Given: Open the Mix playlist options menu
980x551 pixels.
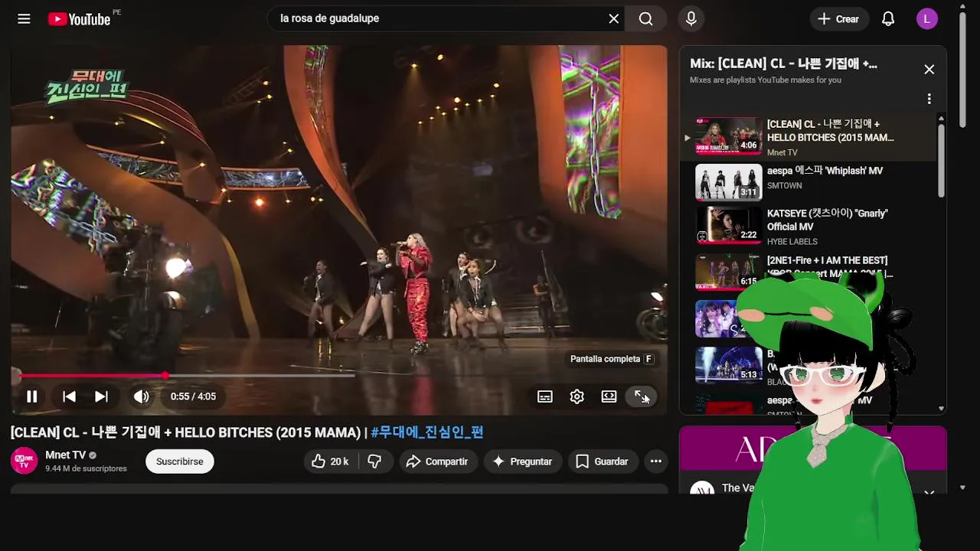Looking at the screenshot, I should [929, 99].
